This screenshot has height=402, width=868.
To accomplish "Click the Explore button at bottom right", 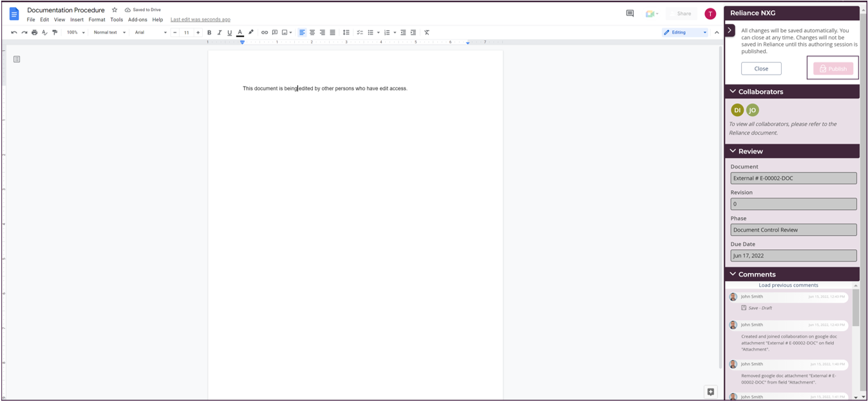I will [710, 392].
